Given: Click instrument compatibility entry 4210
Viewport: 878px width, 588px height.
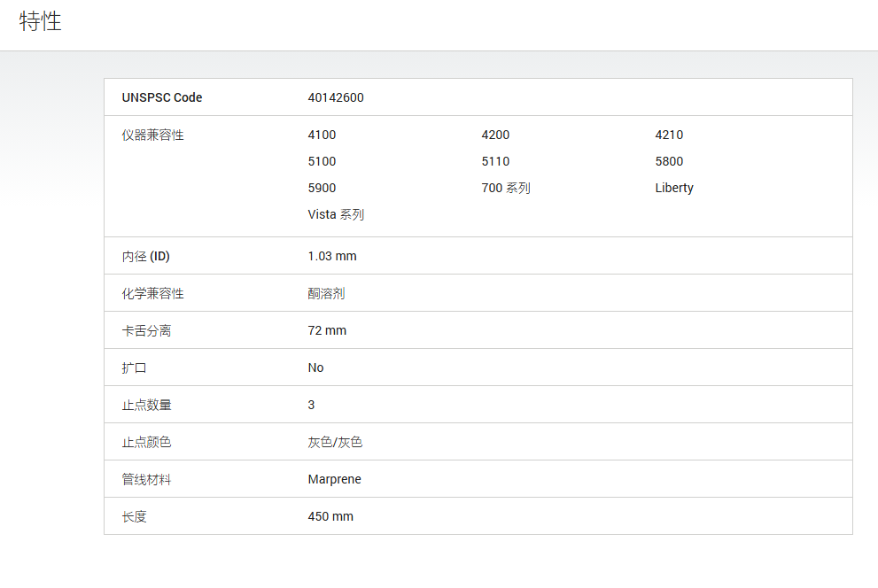Looking at the screenshot, I should tap(669, 135).
